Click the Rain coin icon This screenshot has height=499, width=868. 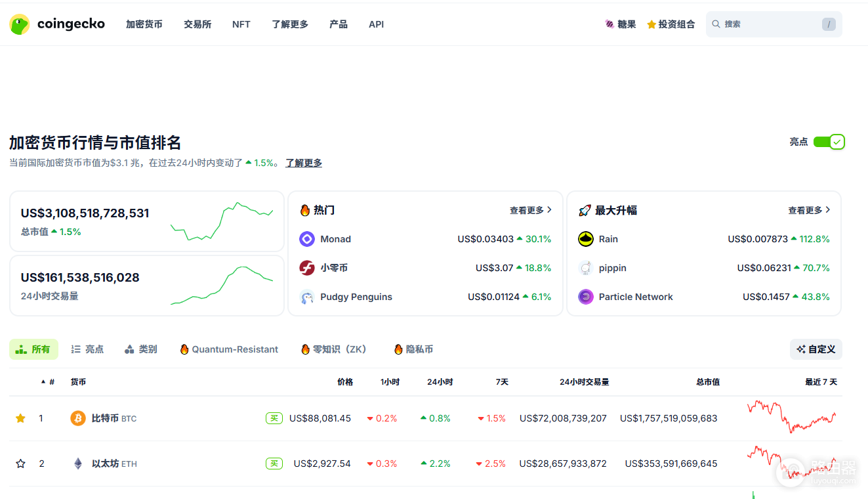tap(586, 239)
